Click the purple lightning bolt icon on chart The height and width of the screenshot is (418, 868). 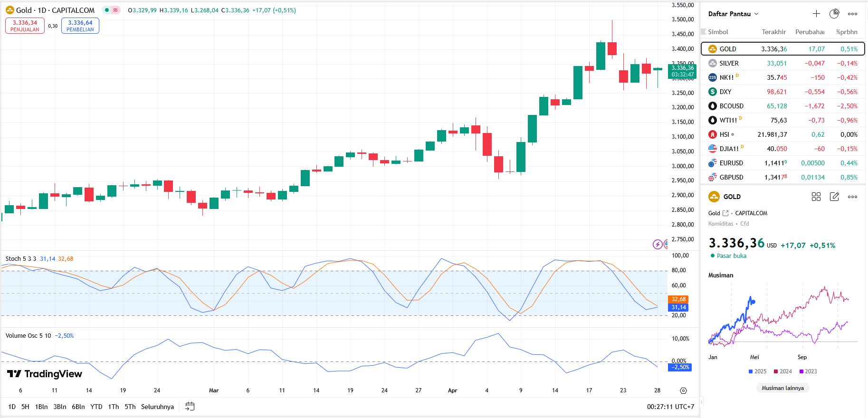(658, 244)
